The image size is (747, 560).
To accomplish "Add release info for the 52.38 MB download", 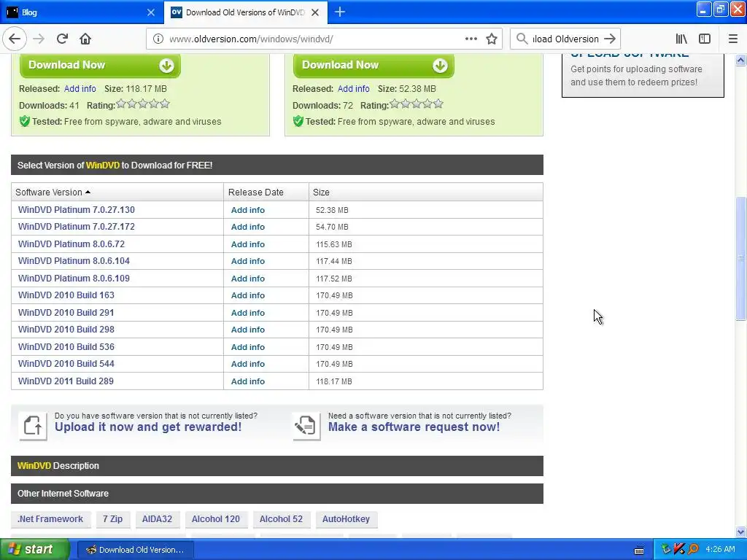I will [x=354, y=88].
